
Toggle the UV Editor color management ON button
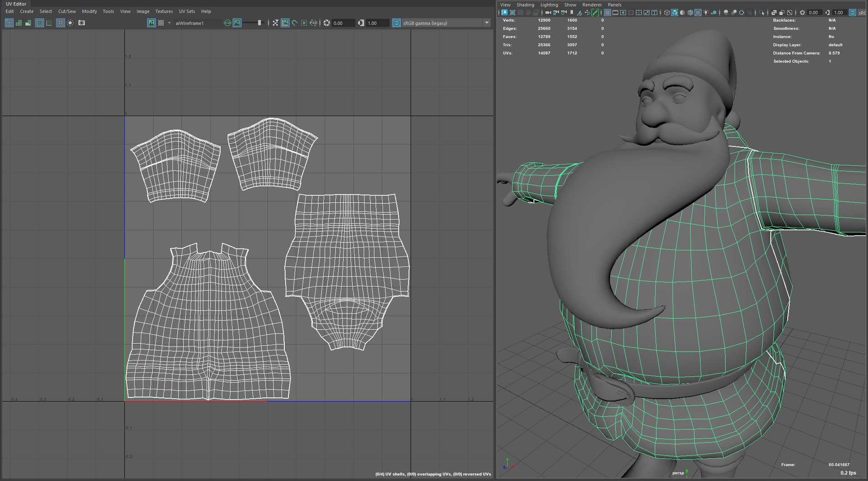(x=396, y=23)
